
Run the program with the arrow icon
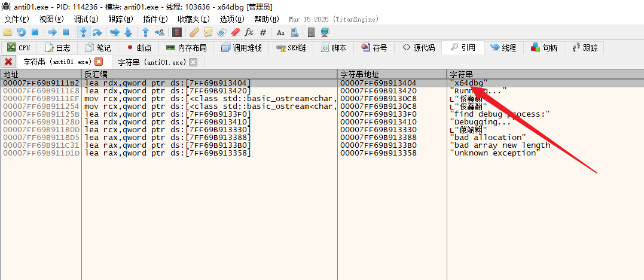coord(53,32)
